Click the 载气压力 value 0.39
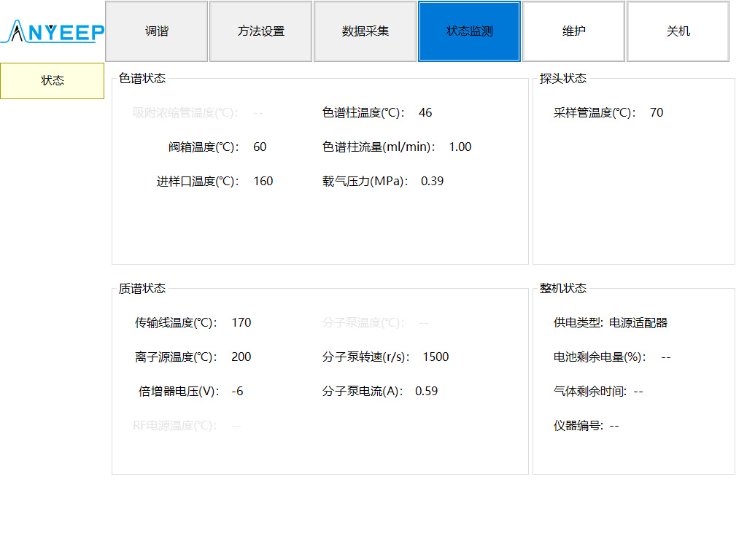This screenshot has width=747, height=560. [432, 182]
